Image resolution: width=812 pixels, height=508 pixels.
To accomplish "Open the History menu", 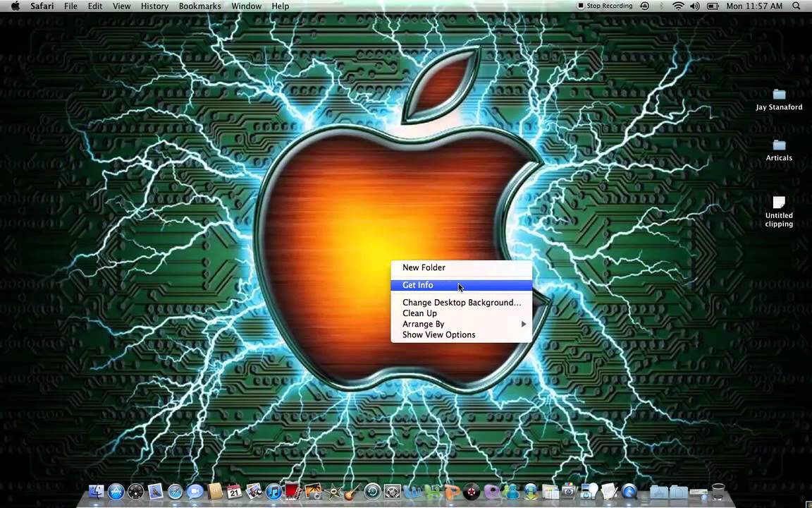I will click(154, 6).
